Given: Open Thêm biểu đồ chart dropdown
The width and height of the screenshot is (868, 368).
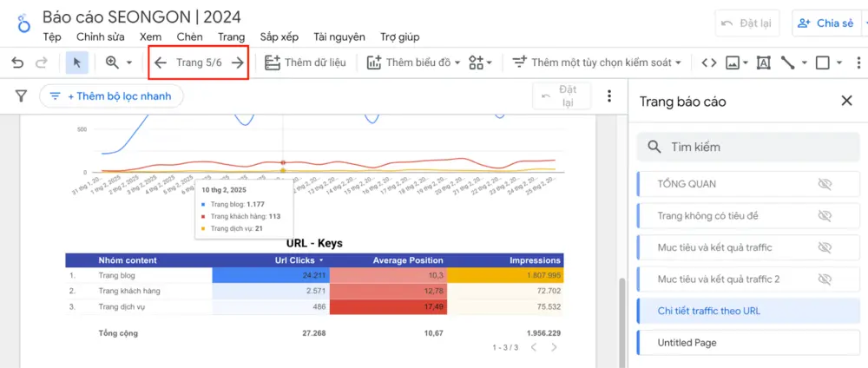Looking at the screenshot, I should click(x=414, y=62).
